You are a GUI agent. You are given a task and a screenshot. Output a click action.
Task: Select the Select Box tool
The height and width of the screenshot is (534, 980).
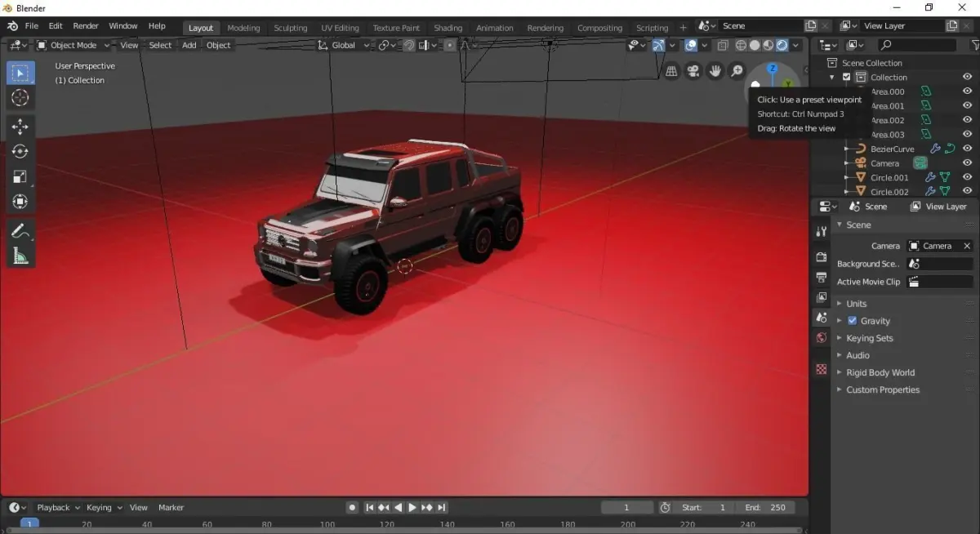click(x=20, y=73)
